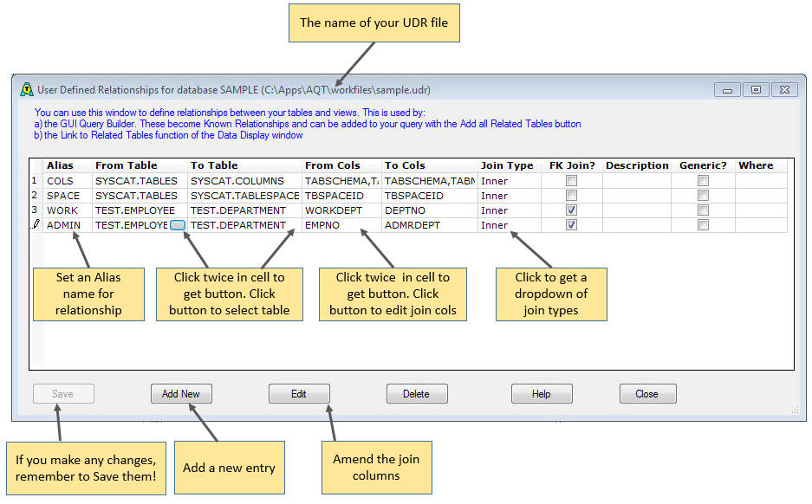Click the EMPNO From Cols cell

tap(341, 225)
